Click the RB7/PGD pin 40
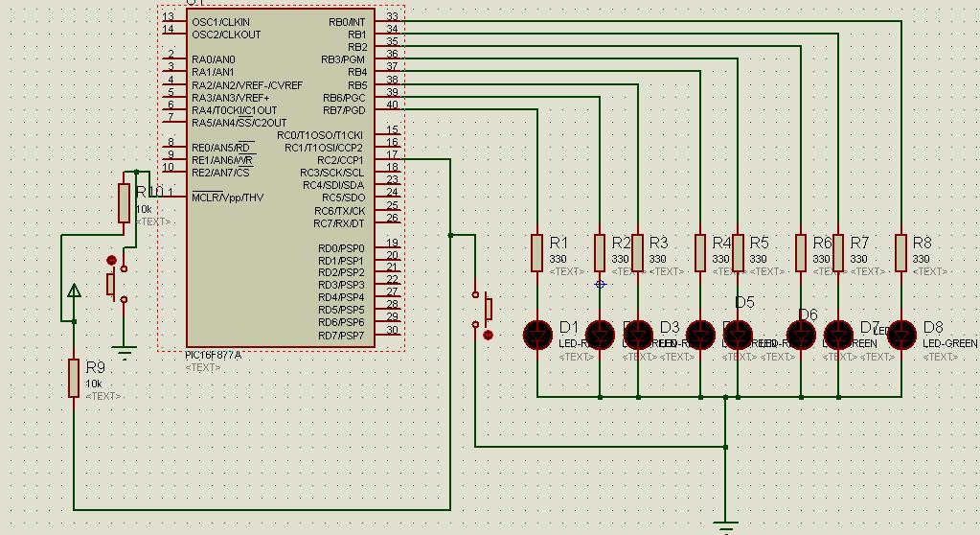The height and width of the screenshot is (535, 980). point(390,109)
